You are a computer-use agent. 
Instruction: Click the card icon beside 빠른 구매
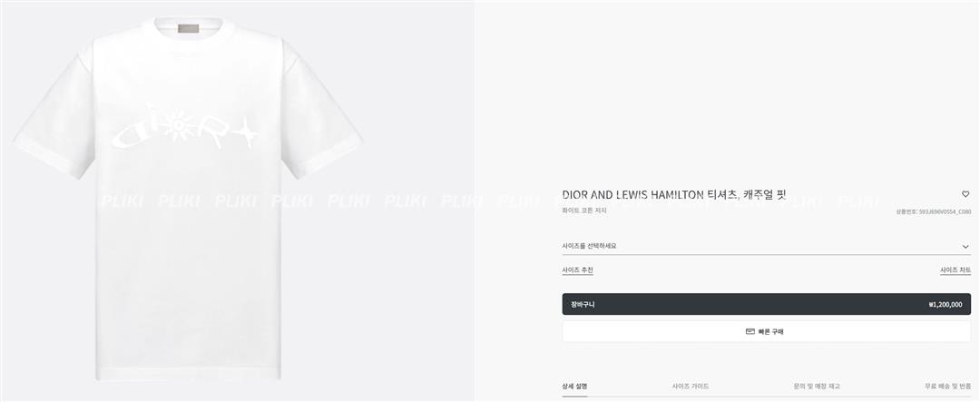pos(750,331)
